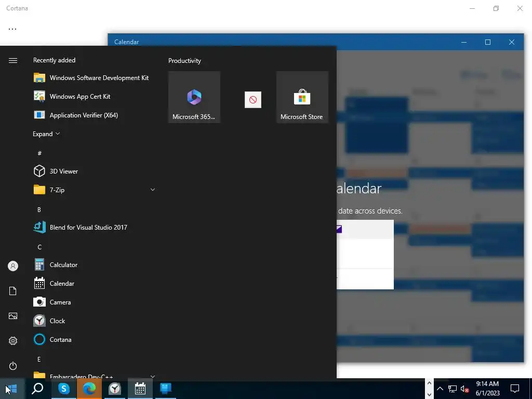Click the Productivity group header
Screen dimensions: 532x399
click(184, 61)
